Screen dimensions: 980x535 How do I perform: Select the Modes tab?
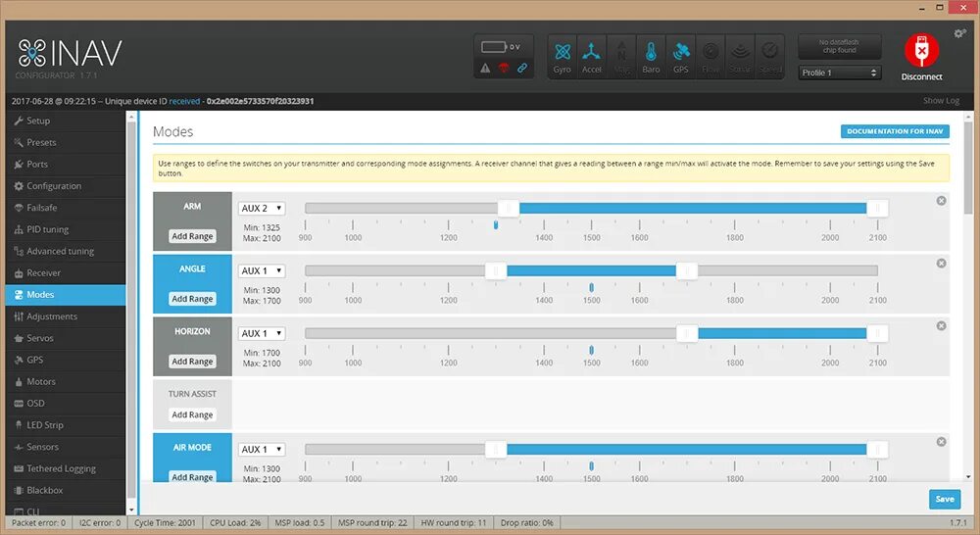66,294
